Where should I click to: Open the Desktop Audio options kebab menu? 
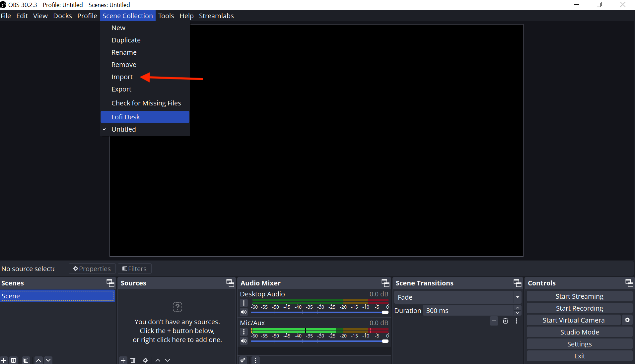(x=244, y=303)
